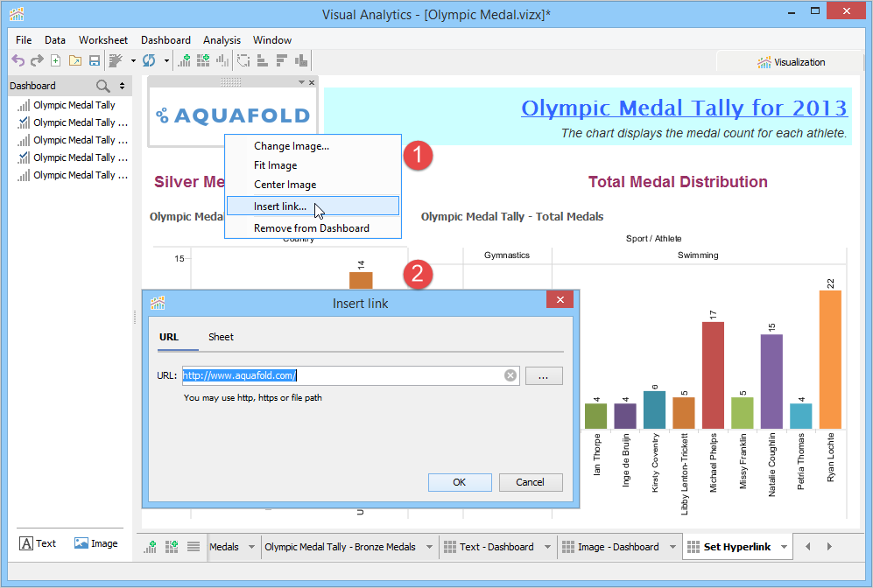
Task: Select the first Olympic Medal Tally sheet
Action: (x=74, y=105)
